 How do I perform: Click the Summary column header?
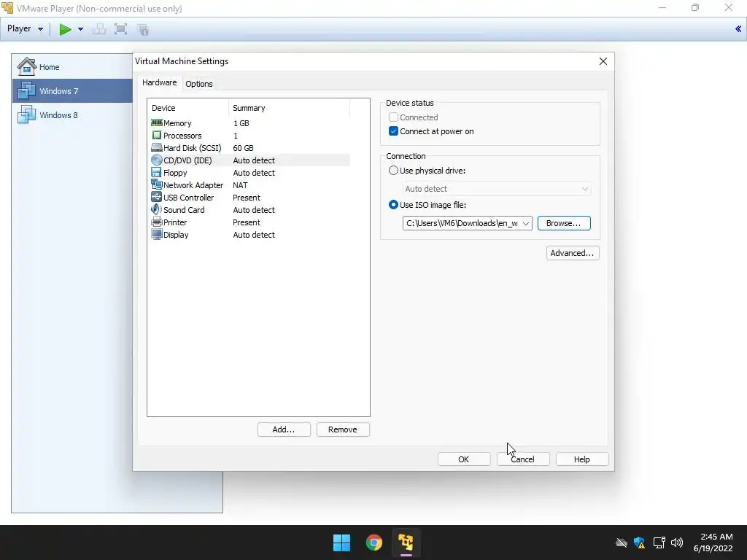289,108
